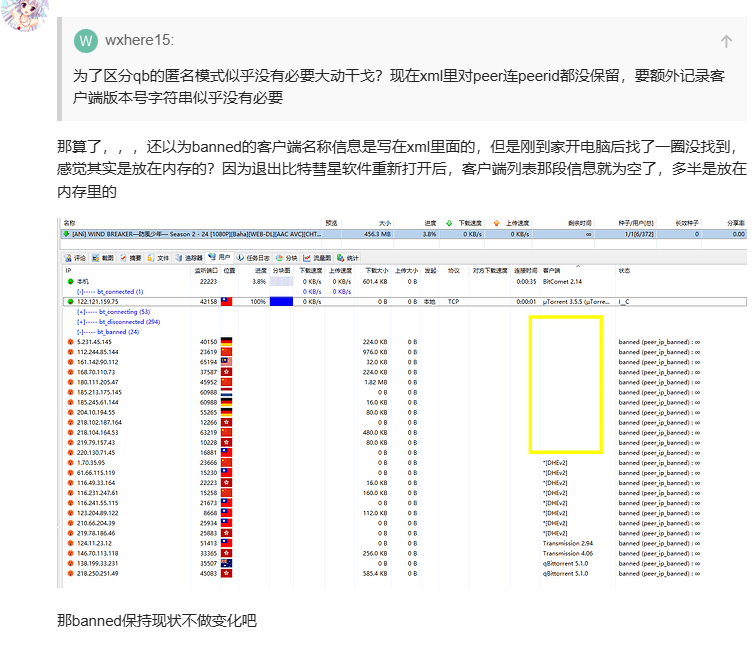This screenshot has width=755, height=650.
Task: Collapse the bt_banned (24) group
Action: pos(80,331)
